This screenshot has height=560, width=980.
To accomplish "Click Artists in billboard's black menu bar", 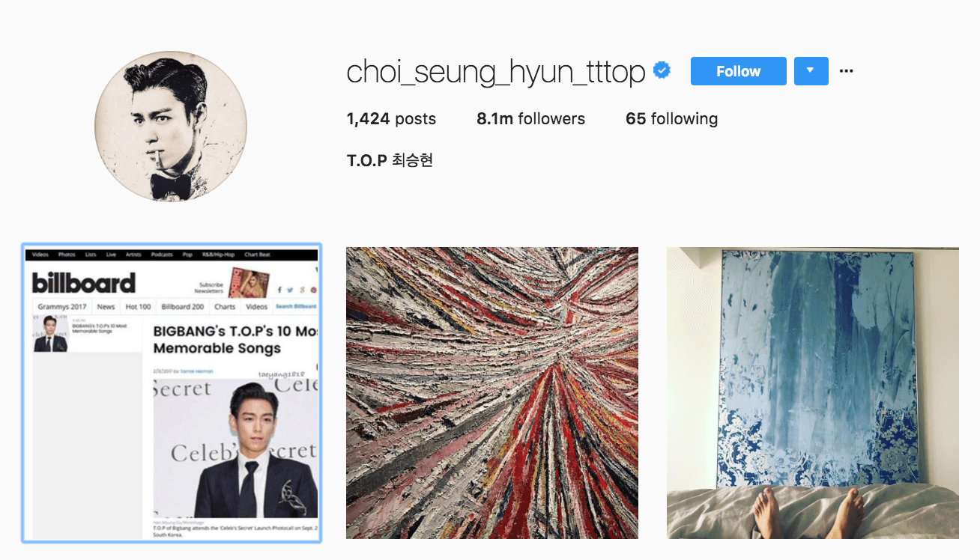I will tap(133, 255).
